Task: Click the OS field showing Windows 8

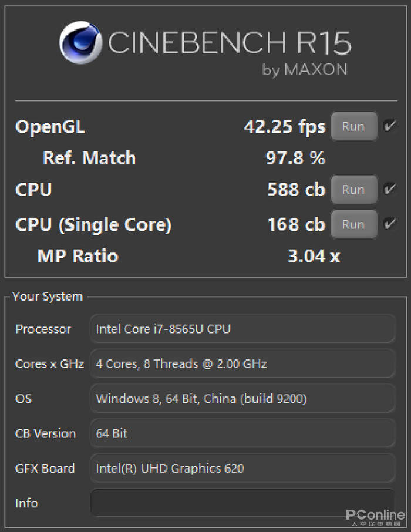Action: coord(242,399)
